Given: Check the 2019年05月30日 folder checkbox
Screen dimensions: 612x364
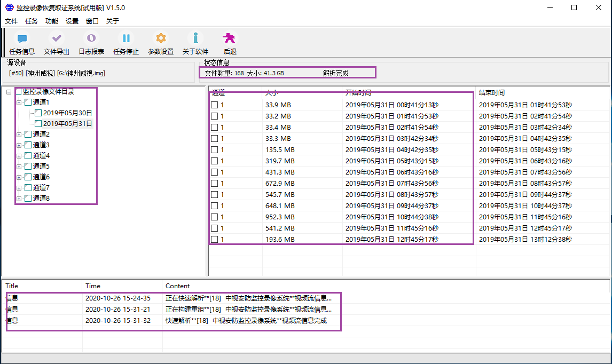Looking at the screenshot, I should [x=38, y=113].
